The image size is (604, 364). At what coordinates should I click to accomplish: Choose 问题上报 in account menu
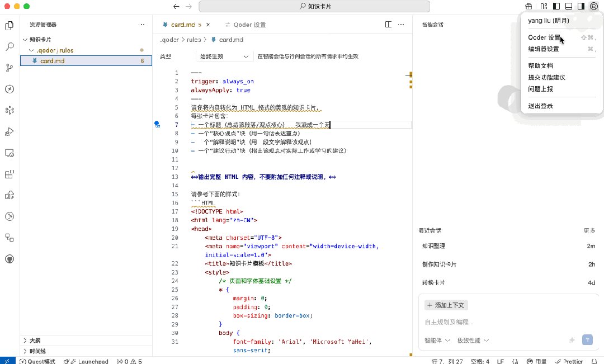(561, 89)
